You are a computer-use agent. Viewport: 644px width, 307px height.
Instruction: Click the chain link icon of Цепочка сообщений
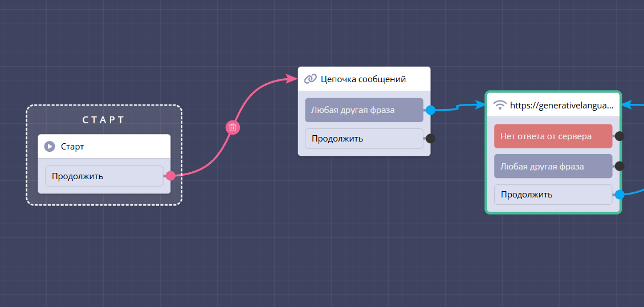[x=310, y=79]
